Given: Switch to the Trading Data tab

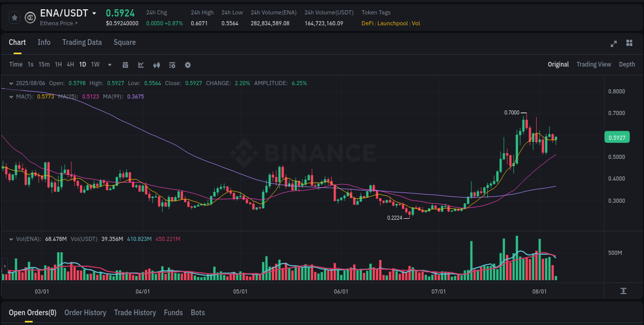Looking at the screenshot, I should tap(82, 42).
